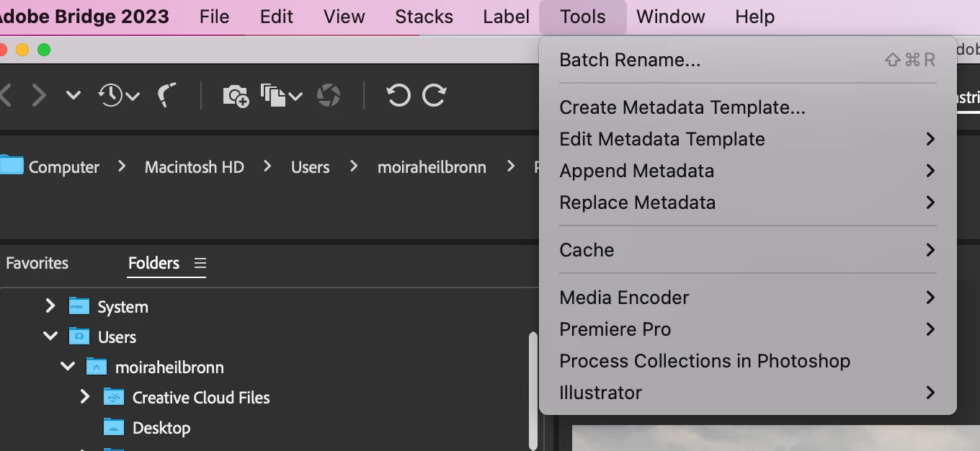This screenshot has height=451, width=980.
Task: Show subfolders after Macintosh HD in path
Action: point(267,166)
